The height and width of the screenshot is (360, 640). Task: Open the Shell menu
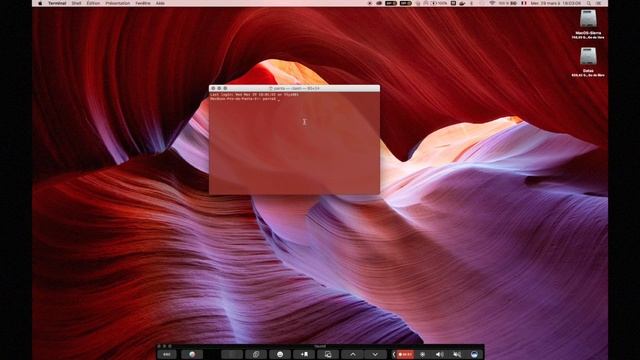click(x=76, y=3)
